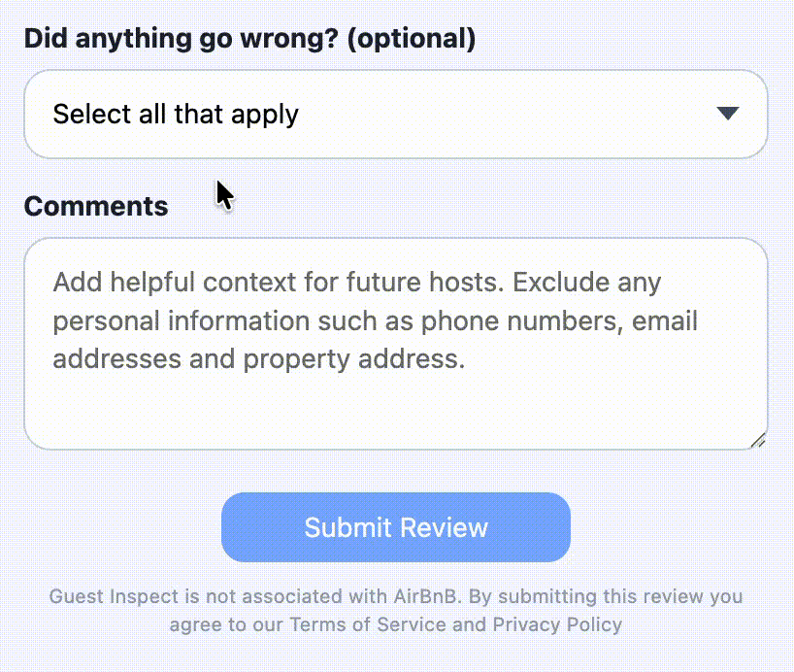This screenshot has width=794, height=672.
Task: Click the 'Select all that apply' placeholder text
Action: 176,114
